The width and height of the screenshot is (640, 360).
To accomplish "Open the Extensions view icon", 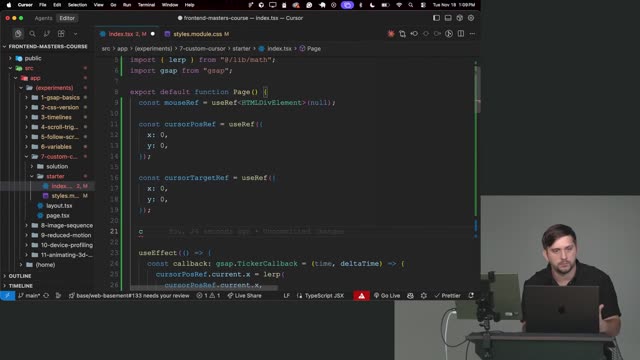I will 61,34.
